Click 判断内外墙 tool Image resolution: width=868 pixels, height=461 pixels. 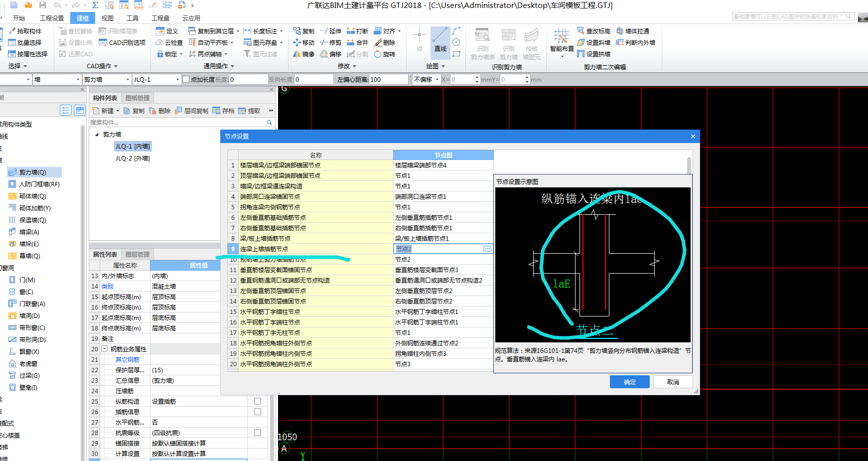pyautogui.click(x=636, y=42)
